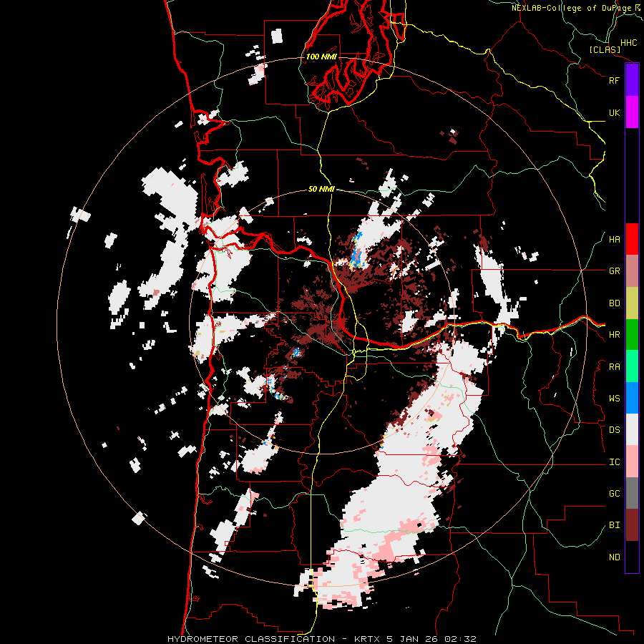
Task: Click the BD yellow legend color swatch
Action: click(x=632, y=303)
